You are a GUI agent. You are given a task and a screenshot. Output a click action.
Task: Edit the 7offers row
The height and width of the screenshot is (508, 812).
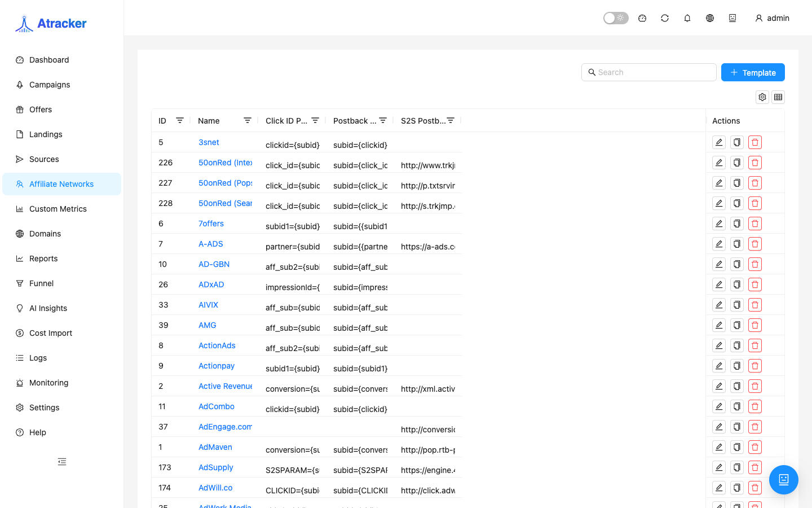719,224
